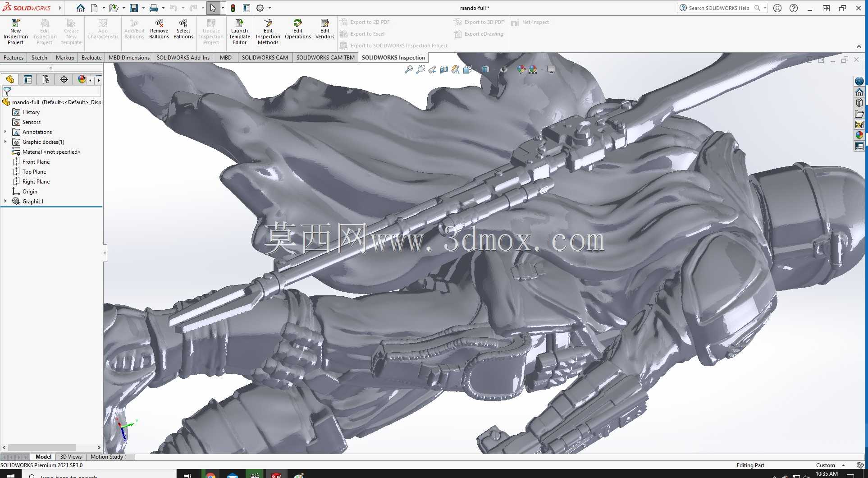Open File Properties icon in title toolbar
868x478 pixels.
click(x=247, y=8)
